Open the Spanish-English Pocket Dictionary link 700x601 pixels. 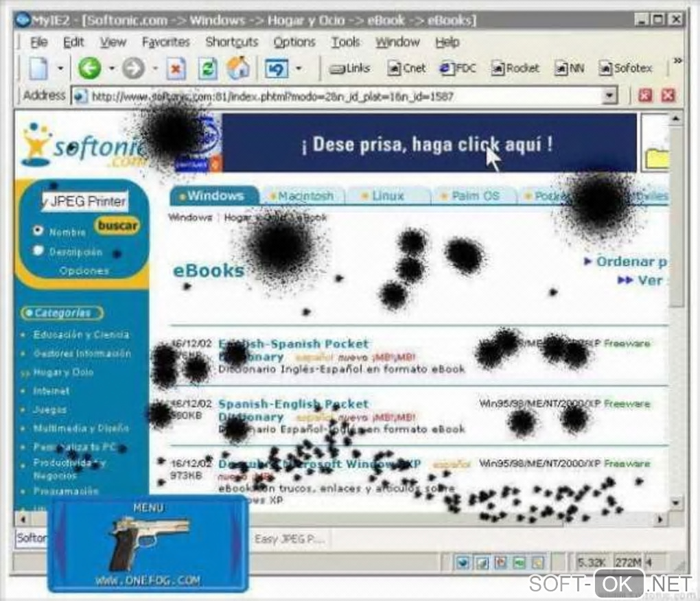(x=293, y=410)
